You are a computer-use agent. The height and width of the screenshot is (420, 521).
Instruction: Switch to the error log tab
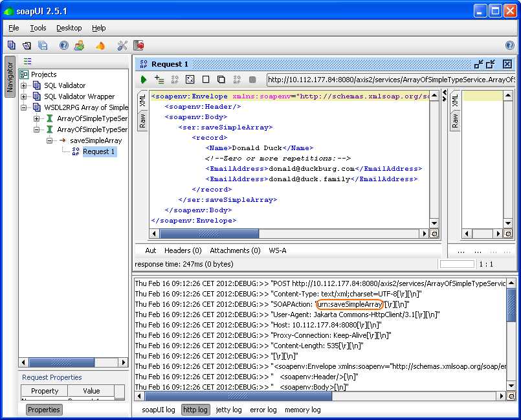click(x=263, y=410)
